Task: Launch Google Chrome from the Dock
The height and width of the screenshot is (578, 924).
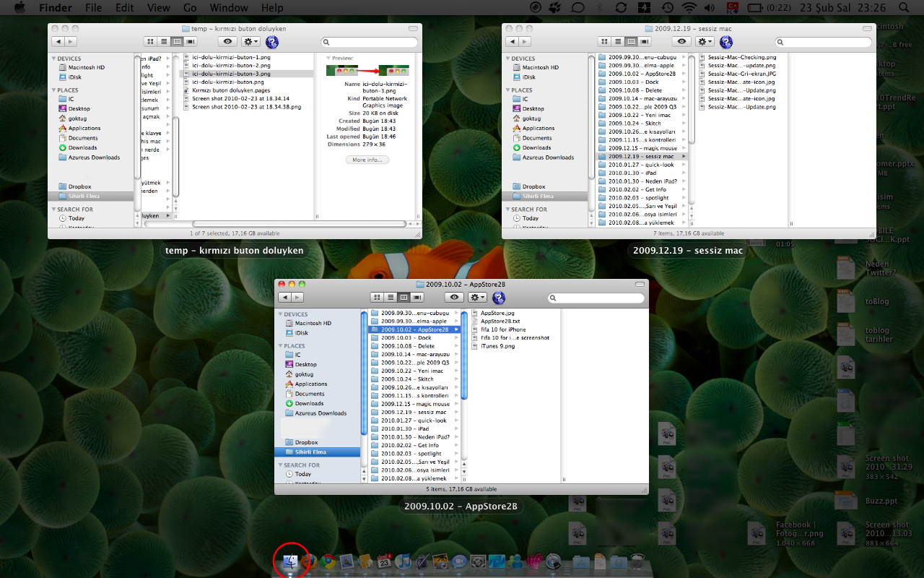Action: click(328, 561)
